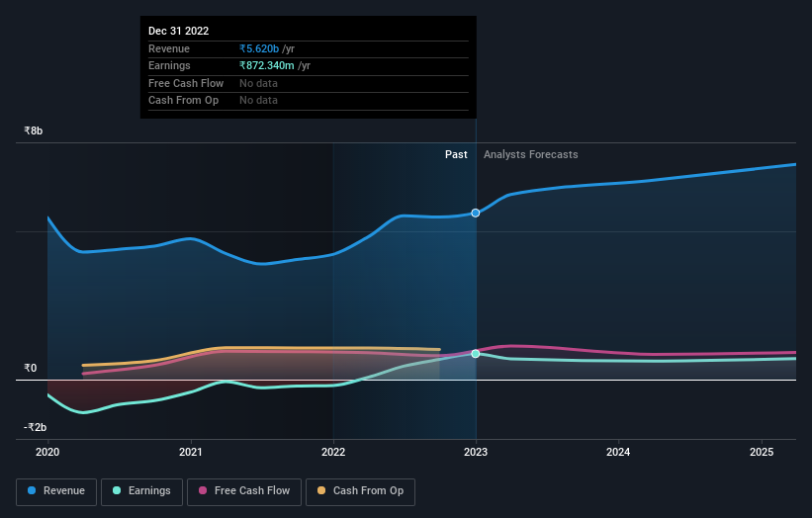Click the ₹5.620b revenue value in tooltip

(x=259, y=48)
